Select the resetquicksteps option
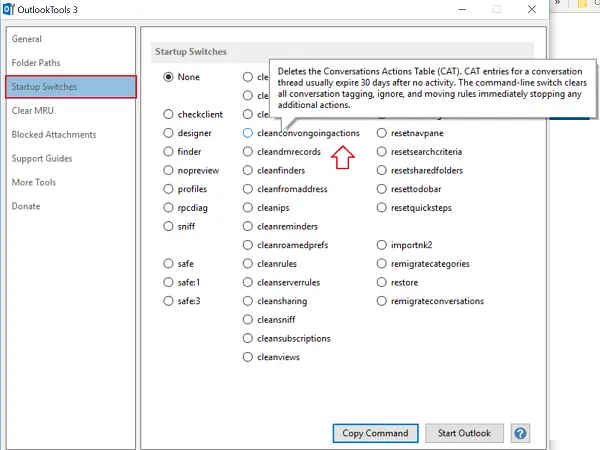Viewport: 600px width, 450px height. click(382, 208)
